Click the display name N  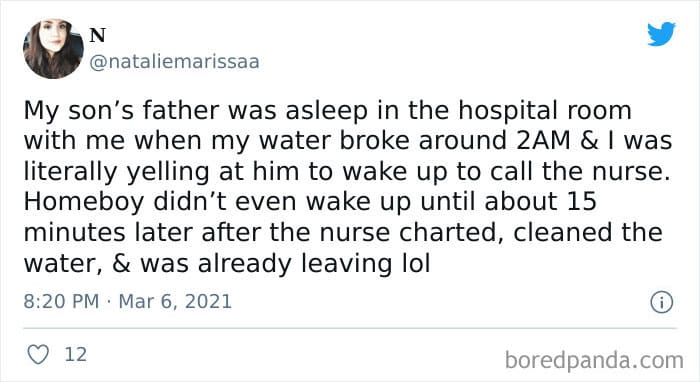pyautogui.click(x=98, y=35)
